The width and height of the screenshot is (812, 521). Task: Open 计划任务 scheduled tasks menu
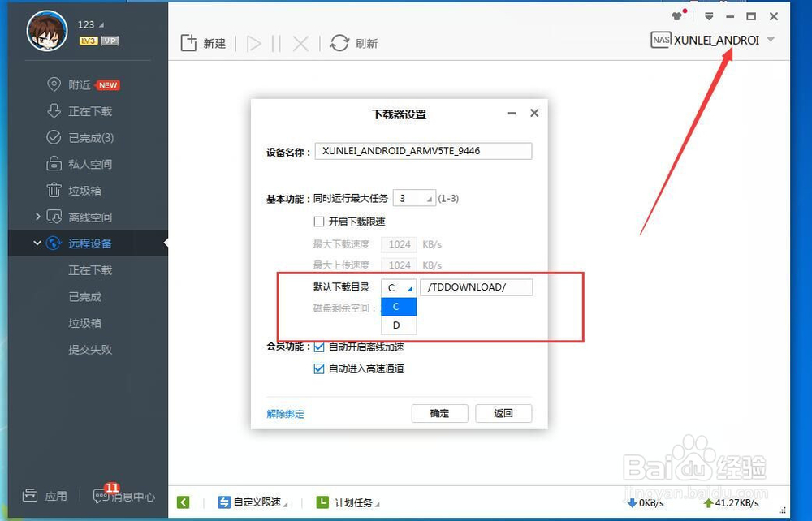tap(348, 502)
